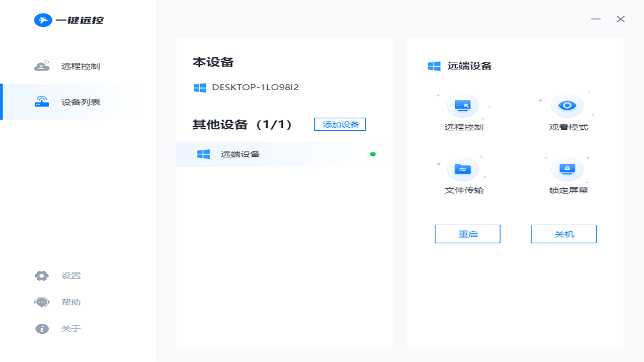Click Windows icon in 远端设备 list row
The image size is (644, 362).
[203, 154]
